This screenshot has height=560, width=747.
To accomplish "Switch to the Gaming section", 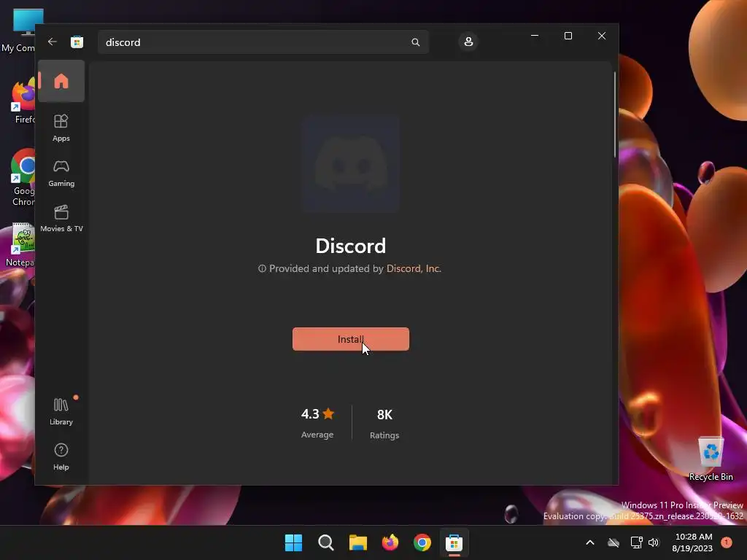I will pyautogui.click(x=61, y=174).
